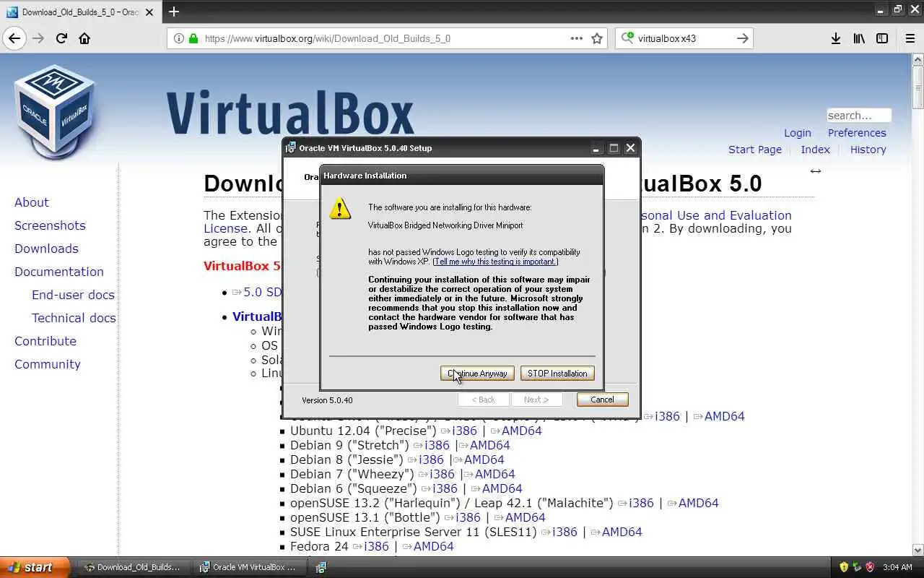Screen dimensions: 924x578
Task: Click the yellow shield tray icon
Action: coord(845,567)
